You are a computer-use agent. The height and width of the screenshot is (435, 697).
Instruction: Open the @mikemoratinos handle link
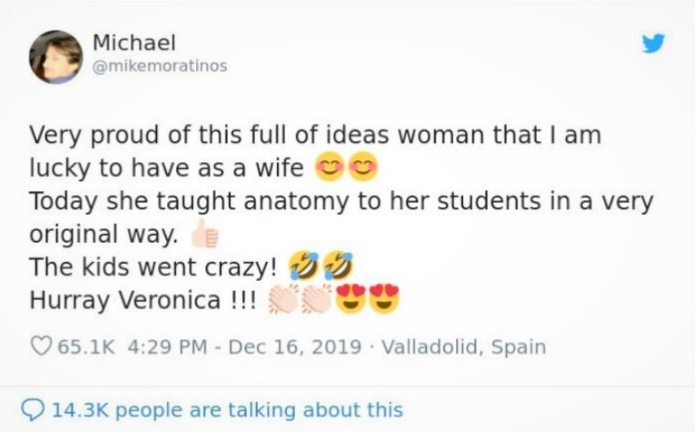pyautogui.click(x=159, y=66)
